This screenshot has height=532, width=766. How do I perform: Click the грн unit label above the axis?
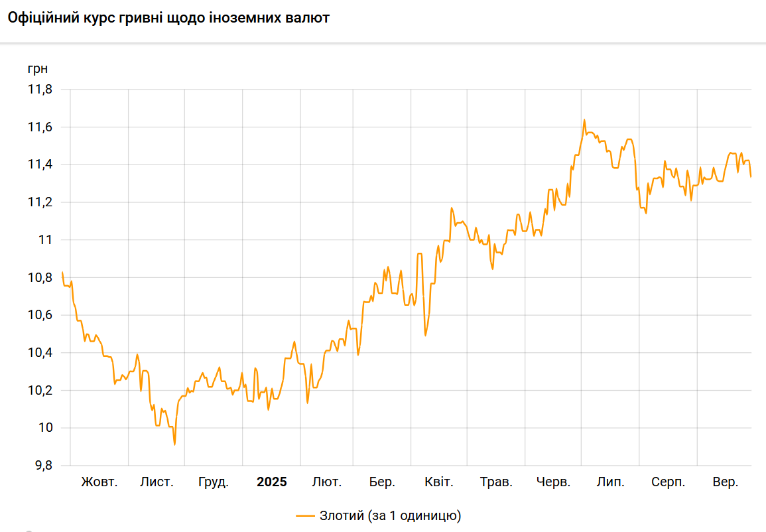[x=37, y=68]
